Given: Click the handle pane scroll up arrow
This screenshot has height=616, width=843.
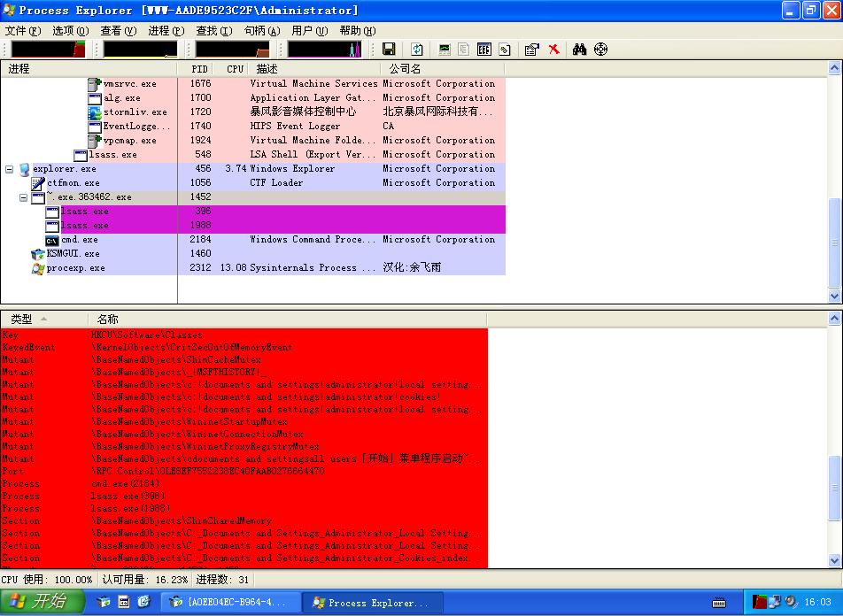Looking at the screenshot, I should point(834,319).
